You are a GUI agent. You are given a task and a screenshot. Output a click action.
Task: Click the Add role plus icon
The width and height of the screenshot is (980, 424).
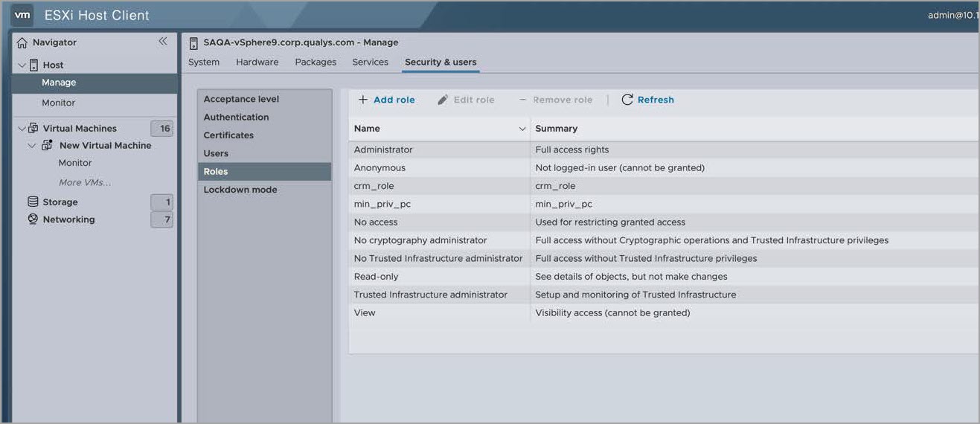coord(362,100)
